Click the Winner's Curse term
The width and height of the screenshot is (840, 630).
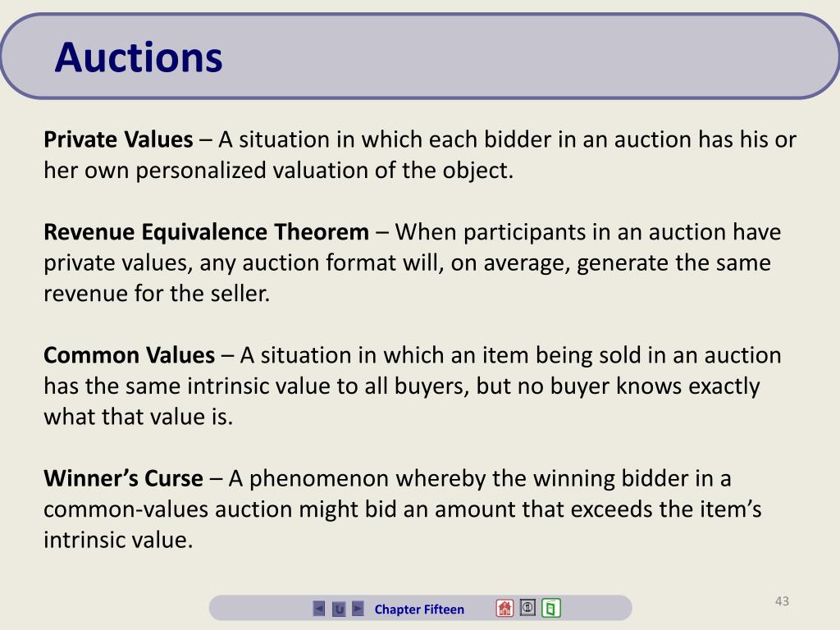(x=123, y=478)
